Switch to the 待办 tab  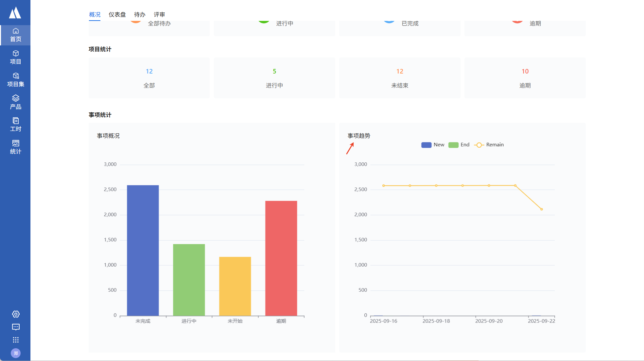(x=140, y=15)
